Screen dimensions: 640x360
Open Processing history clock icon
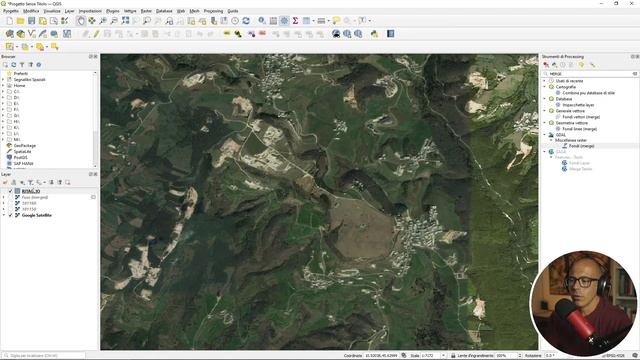point(563,65)
